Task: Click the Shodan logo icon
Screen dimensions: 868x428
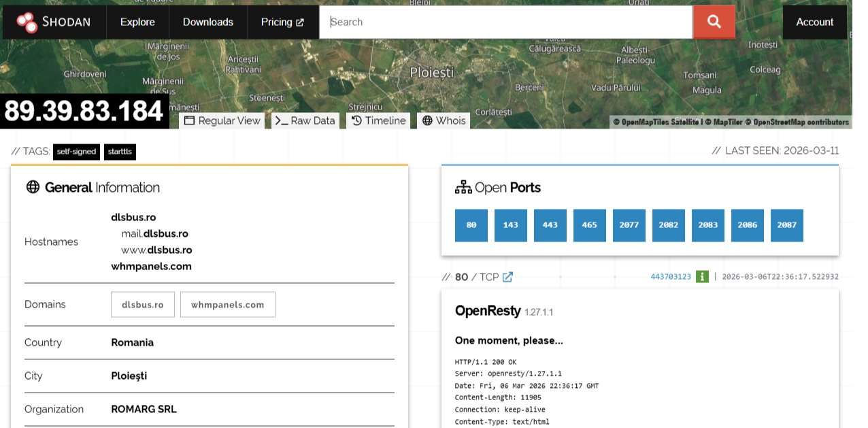Action: 27,22
